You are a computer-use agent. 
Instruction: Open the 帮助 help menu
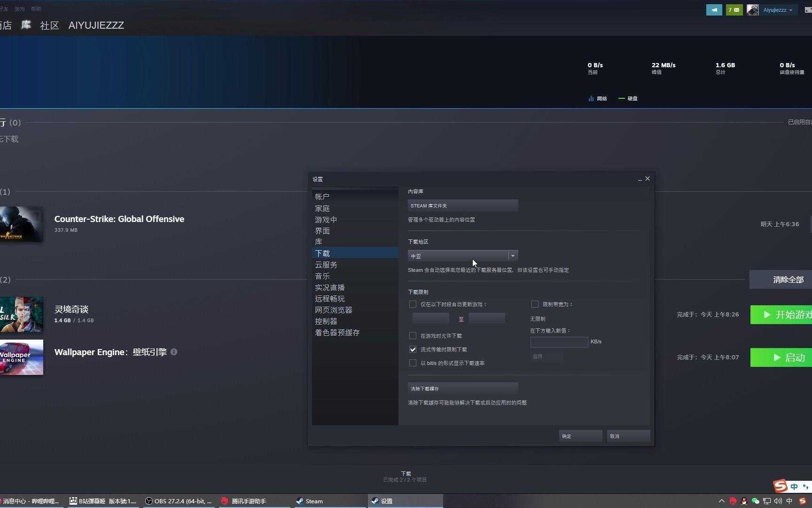[x=36, y=9]
